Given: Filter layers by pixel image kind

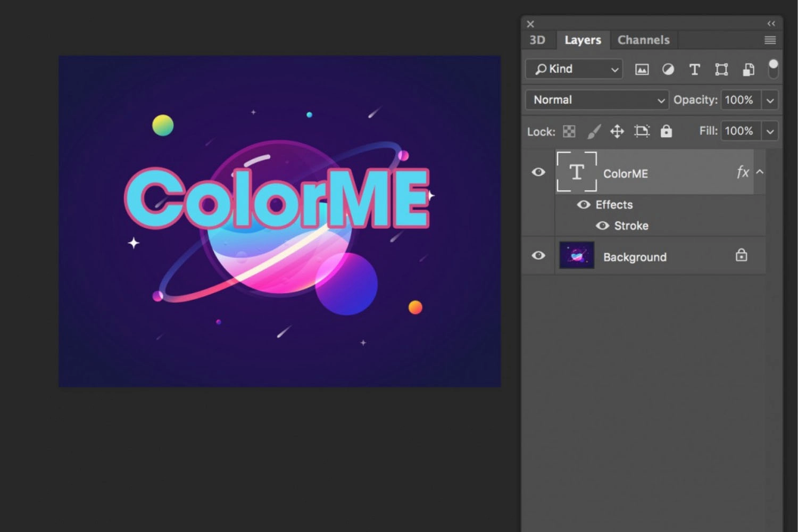Looking at the screenshot, I should click(x=642, y=70).
